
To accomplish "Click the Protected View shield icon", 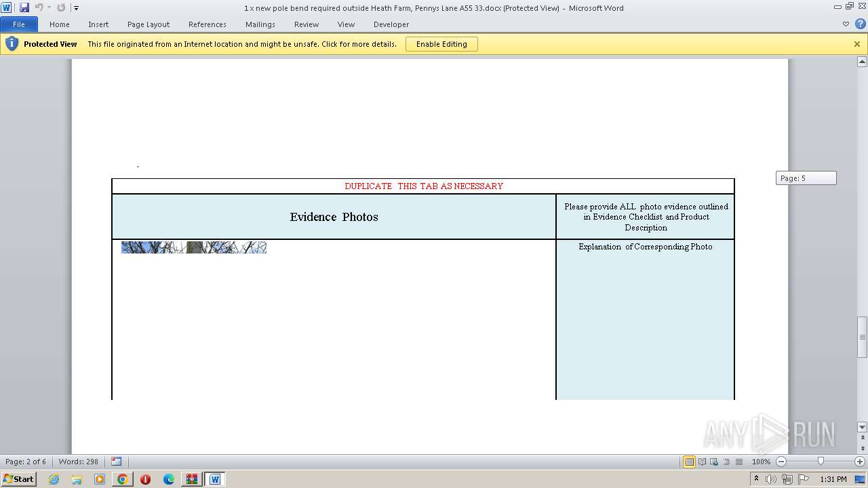I will (x=12, y=44).
